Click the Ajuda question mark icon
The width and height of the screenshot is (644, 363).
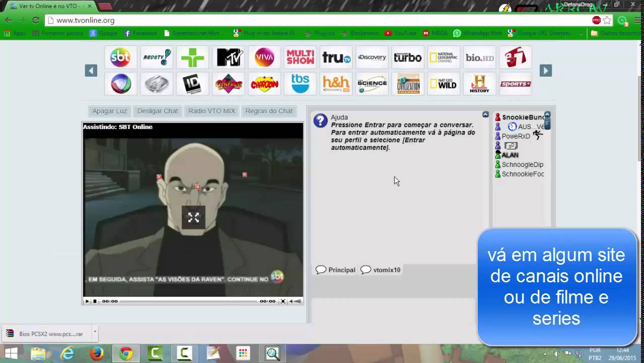(x=320, y=120)
